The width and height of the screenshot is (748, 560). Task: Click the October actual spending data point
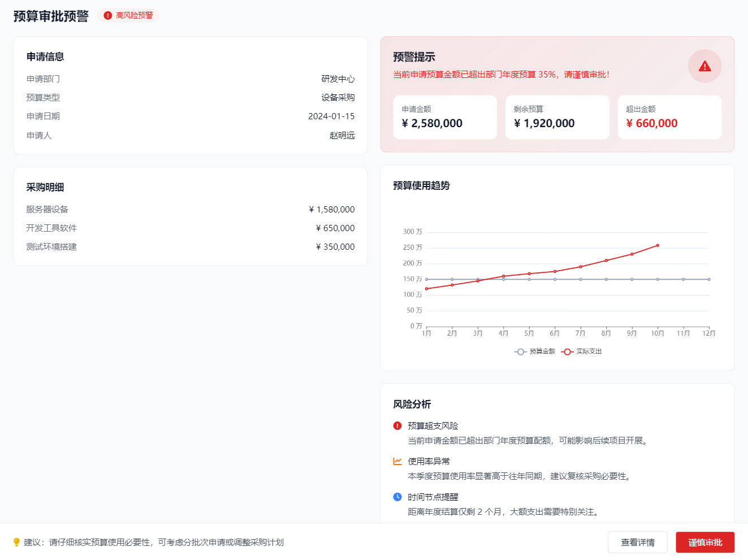click(x=658, y=246)
